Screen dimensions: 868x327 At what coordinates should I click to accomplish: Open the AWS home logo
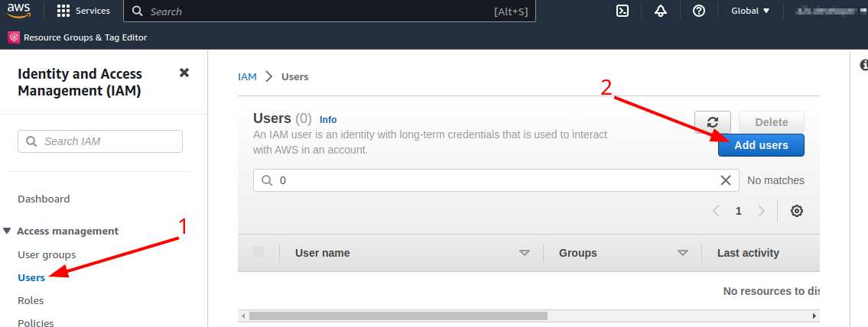pyautogui.click(x=19, y=11)
